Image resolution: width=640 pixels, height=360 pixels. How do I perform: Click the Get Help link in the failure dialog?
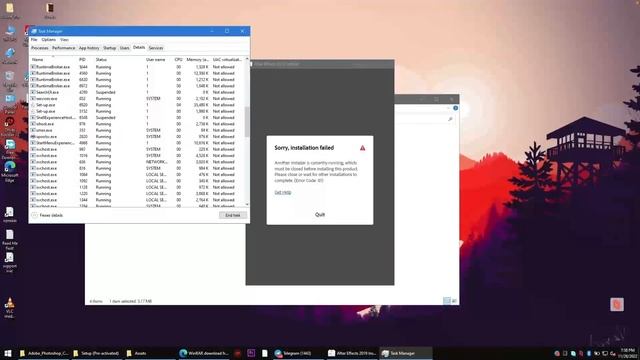[x=283, y=192]
